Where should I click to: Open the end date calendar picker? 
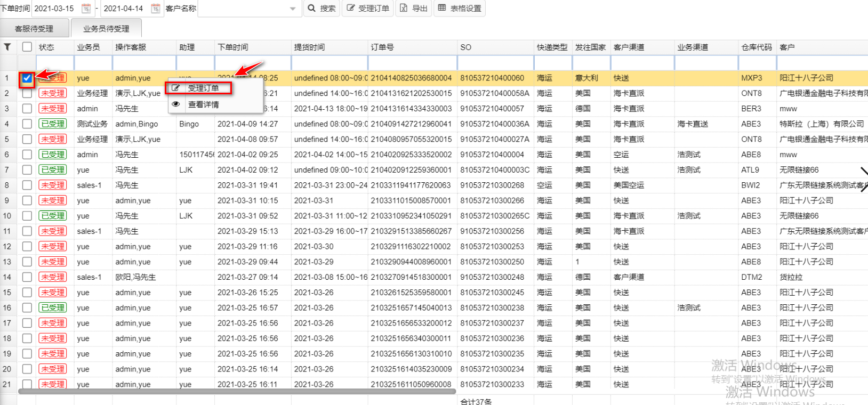click(x=155, y=9)
